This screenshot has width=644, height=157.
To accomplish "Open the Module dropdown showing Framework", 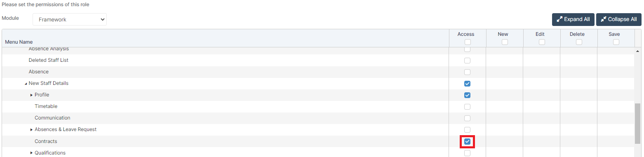I will click(69, 19).
